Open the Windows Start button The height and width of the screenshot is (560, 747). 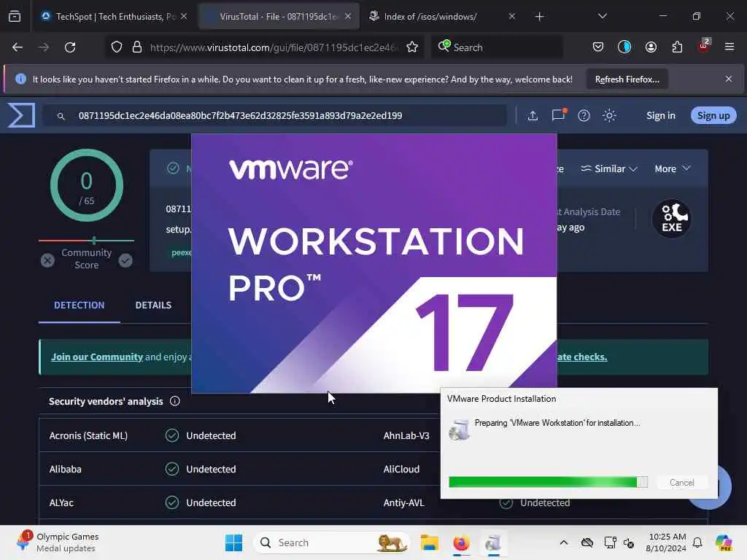(233, 542)
